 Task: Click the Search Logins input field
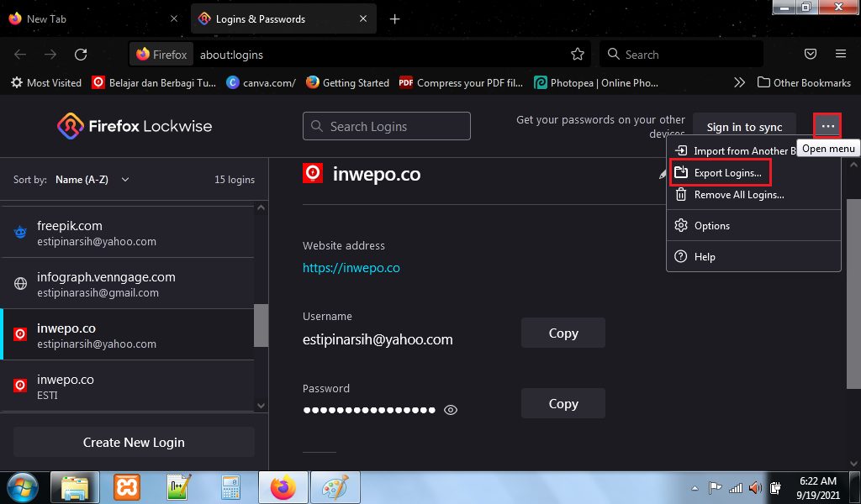click(387, 127)
